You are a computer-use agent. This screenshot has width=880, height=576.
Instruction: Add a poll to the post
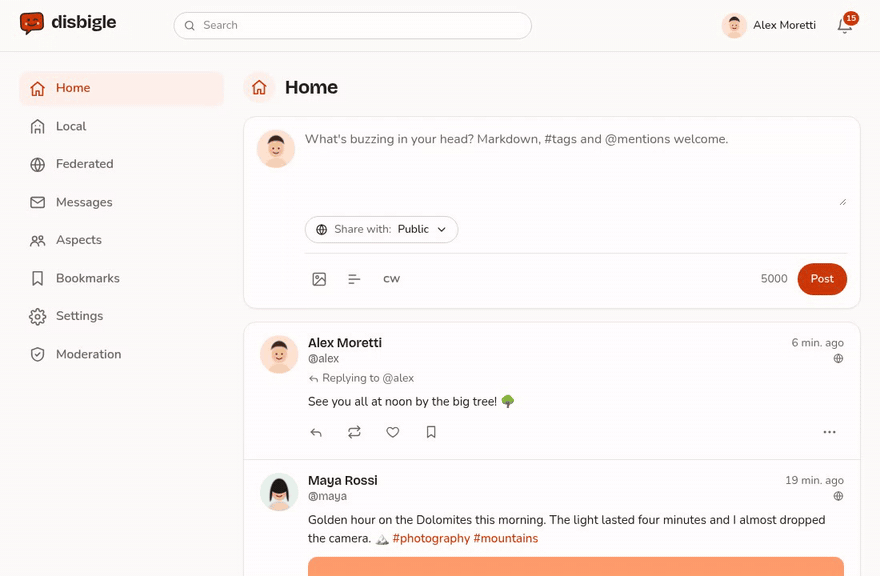(354, 279)
